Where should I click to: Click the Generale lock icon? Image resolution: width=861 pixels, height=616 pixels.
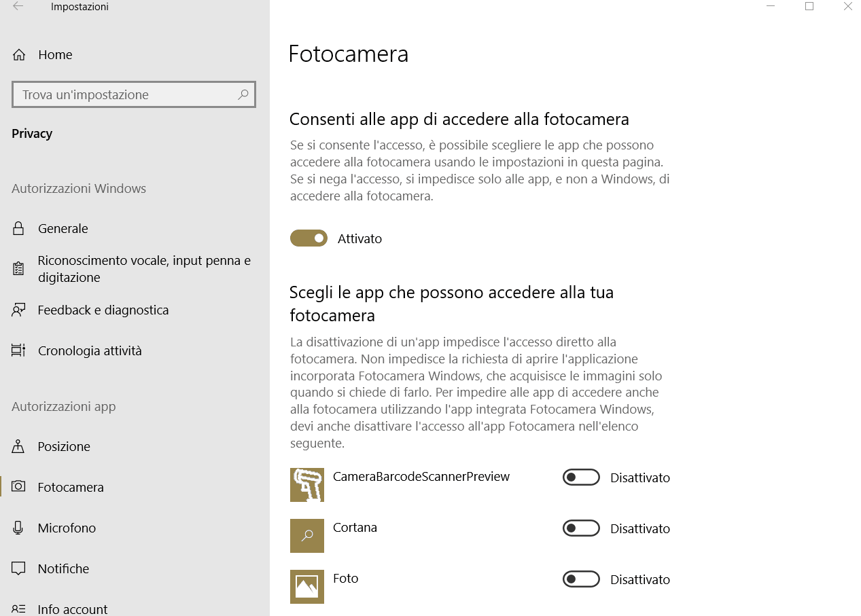click(x=19, y=229)
